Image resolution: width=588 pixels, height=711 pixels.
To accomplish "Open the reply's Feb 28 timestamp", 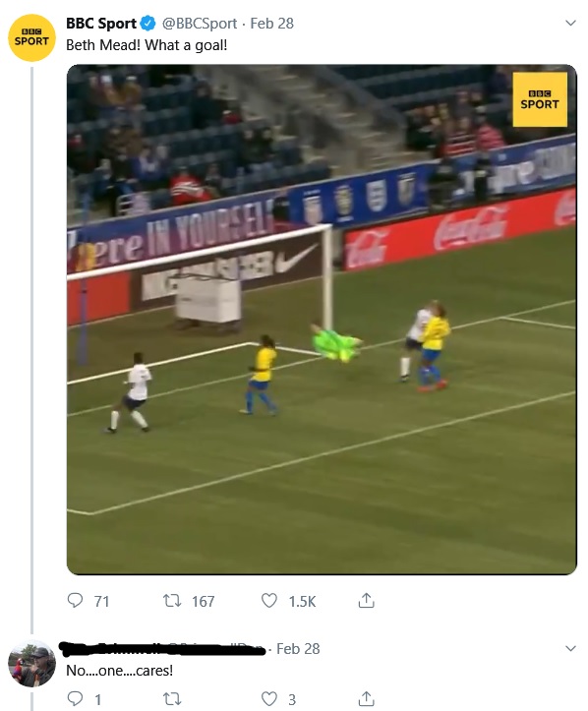I will point(298,649).
